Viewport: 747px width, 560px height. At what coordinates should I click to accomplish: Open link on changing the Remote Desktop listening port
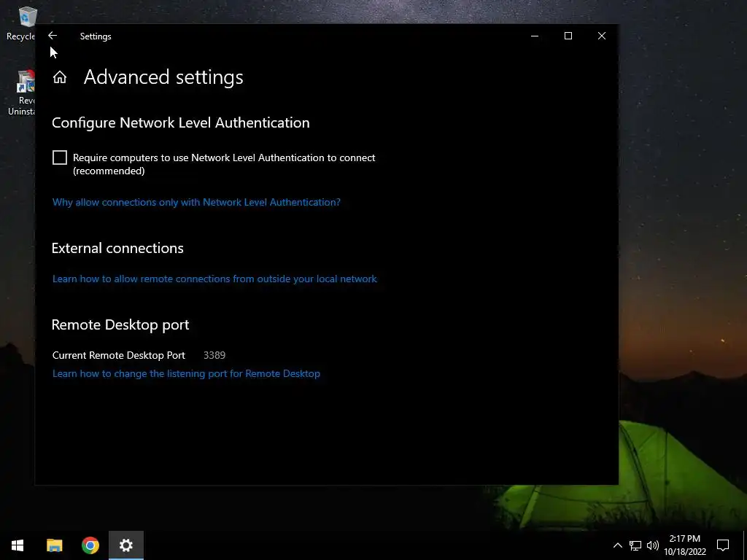[x=186, y=373]
